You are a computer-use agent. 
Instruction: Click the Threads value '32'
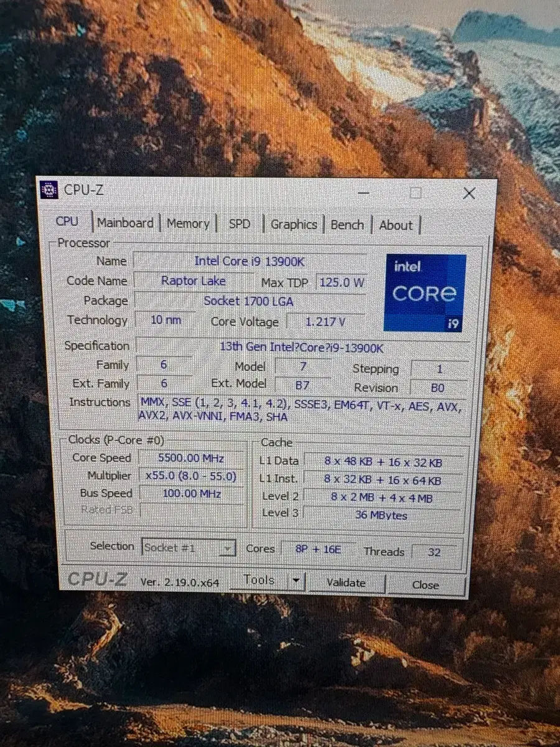(x=434, y=552)
